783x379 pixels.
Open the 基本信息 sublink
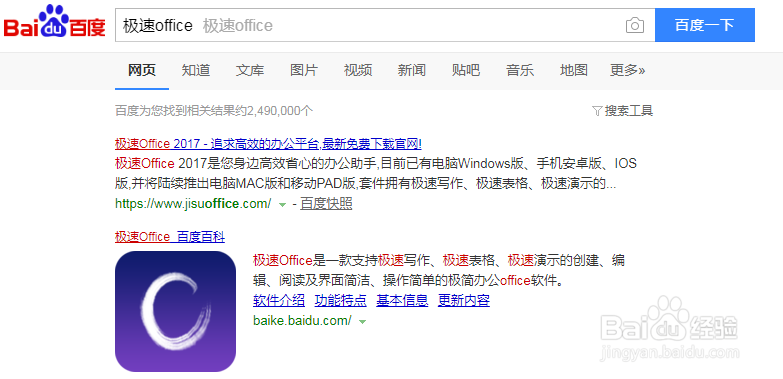[402, 301]
